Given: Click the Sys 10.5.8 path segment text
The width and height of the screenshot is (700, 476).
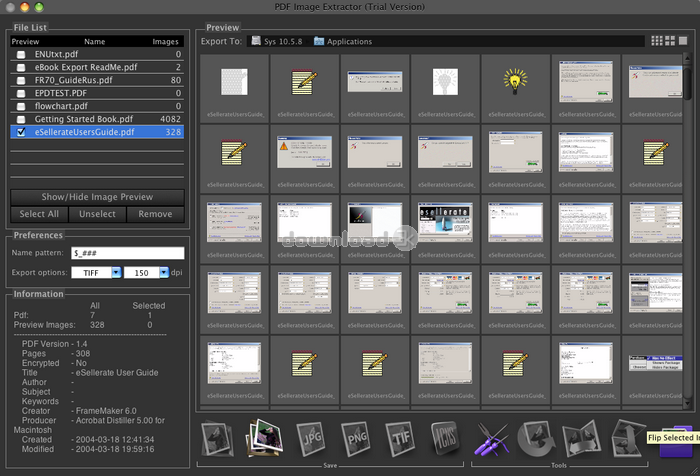Looking at the screenshot, I should click(283, 42).
